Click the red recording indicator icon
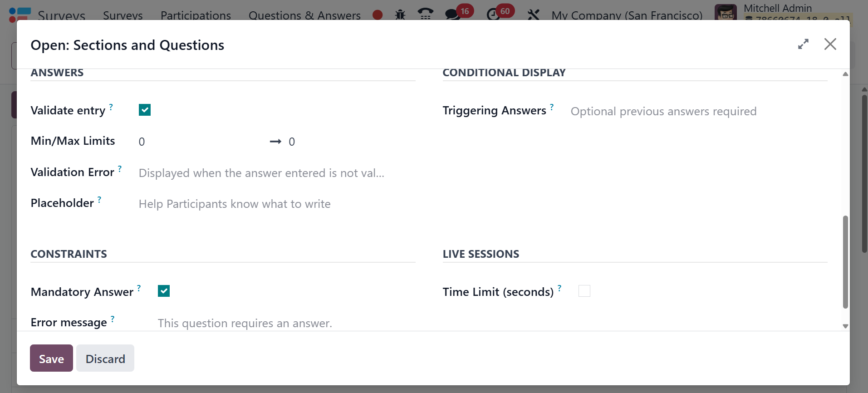 click(x=378, y=15)
